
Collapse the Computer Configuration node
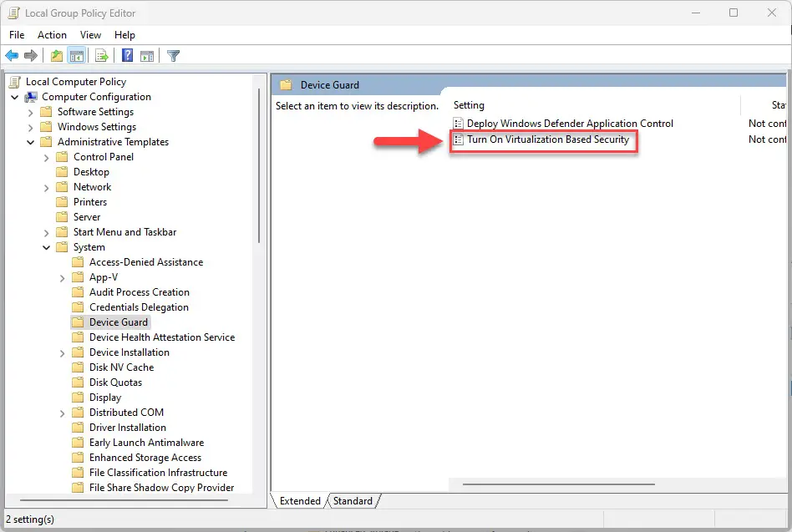pos(15,97)
